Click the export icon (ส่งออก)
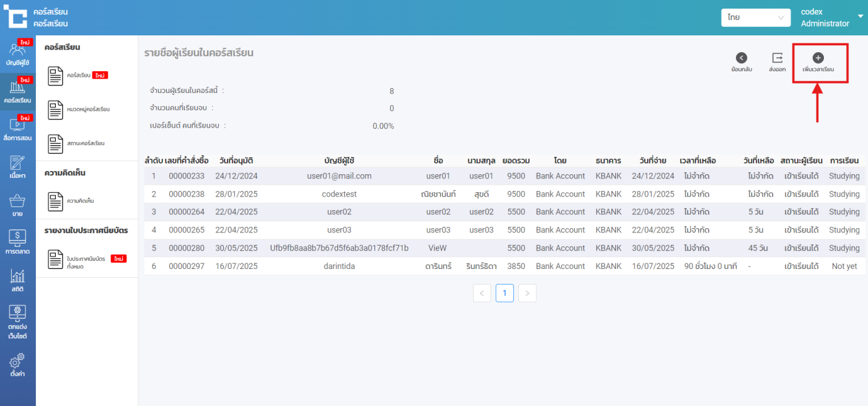Image resolution: width=868 pixels, height=406 pixels. 777,58
